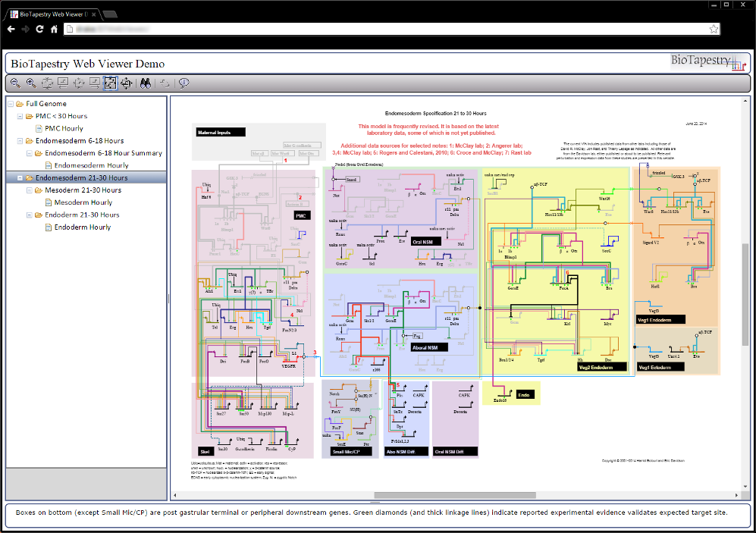Viewport: 756px width, 533px height.
Task: Select Endomesoderm 6-18 Hours folder
Action: (x=79, y=141)
